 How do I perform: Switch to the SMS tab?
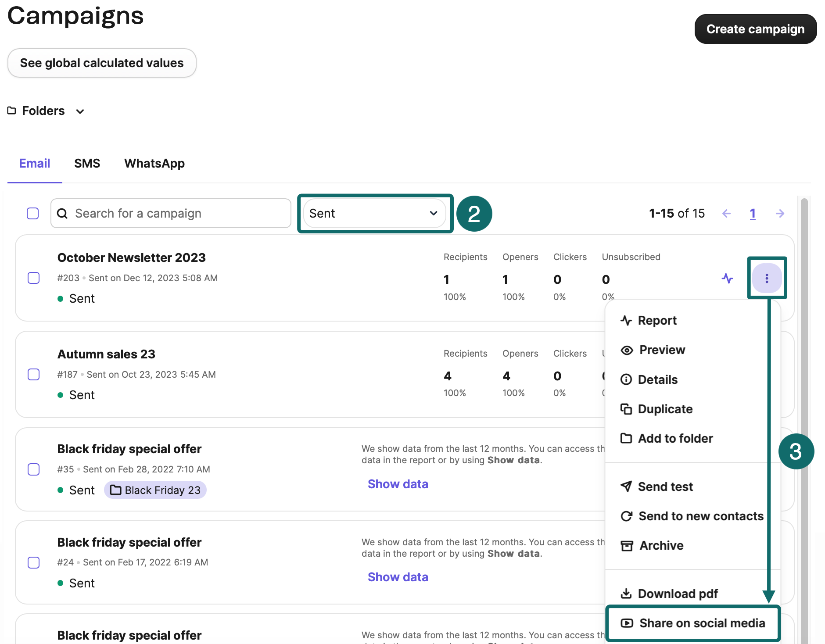coord(87,164)
